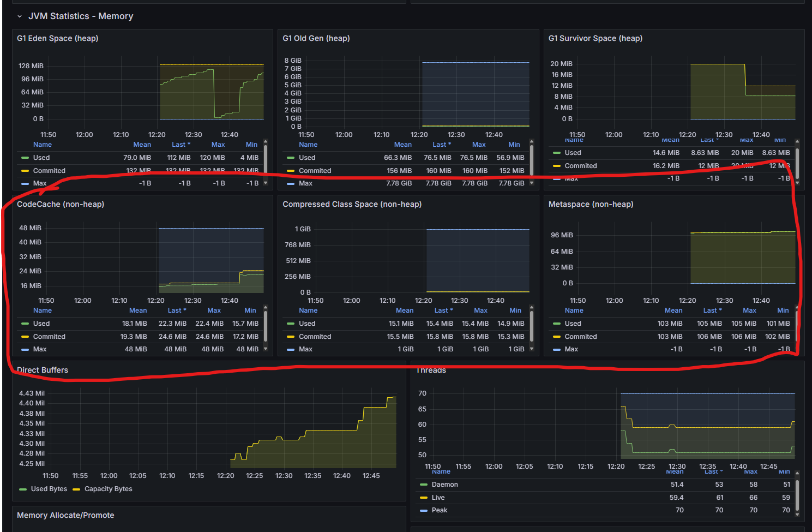Toggle the Used series in G1 Survivor Space legend
The image size is (812, 532).
(x=573, y=153)
